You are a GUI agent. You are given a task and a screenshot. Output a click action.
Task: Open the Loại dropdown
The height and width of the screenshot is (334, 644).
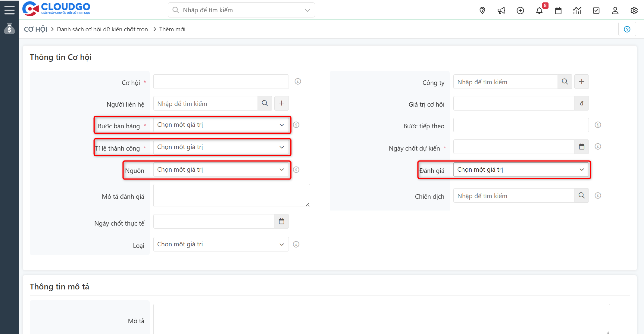[x=221, y=244]
